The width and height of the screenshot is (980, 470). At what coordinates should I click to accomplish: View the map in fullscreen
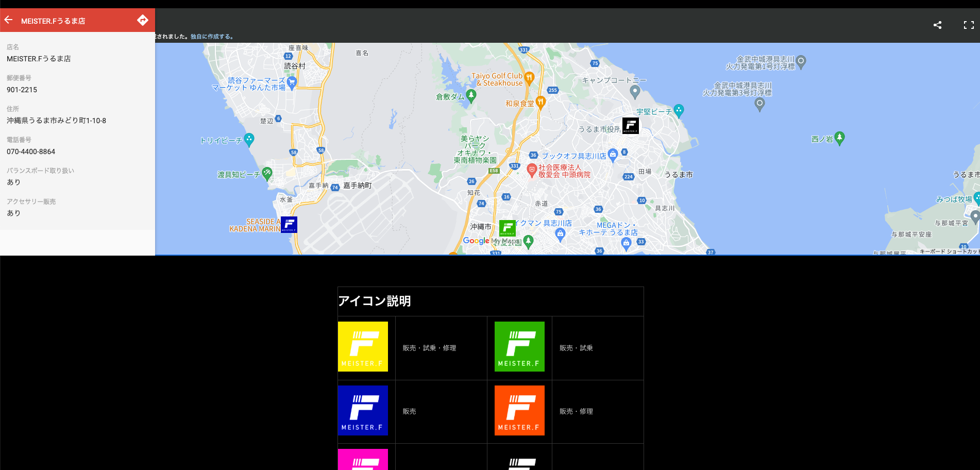pos(969,25)
